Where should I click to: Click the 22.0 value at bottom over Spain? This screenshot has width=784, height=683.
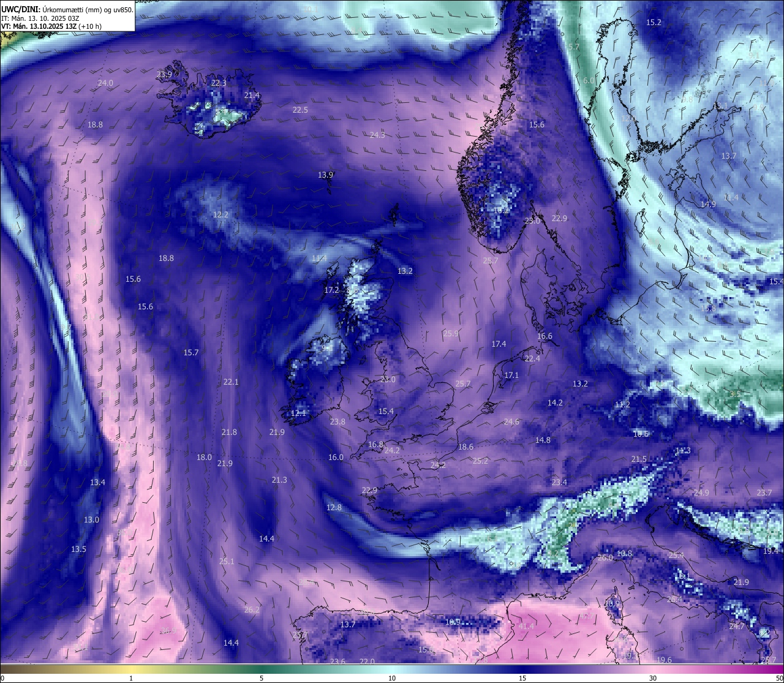coord(367,662)
